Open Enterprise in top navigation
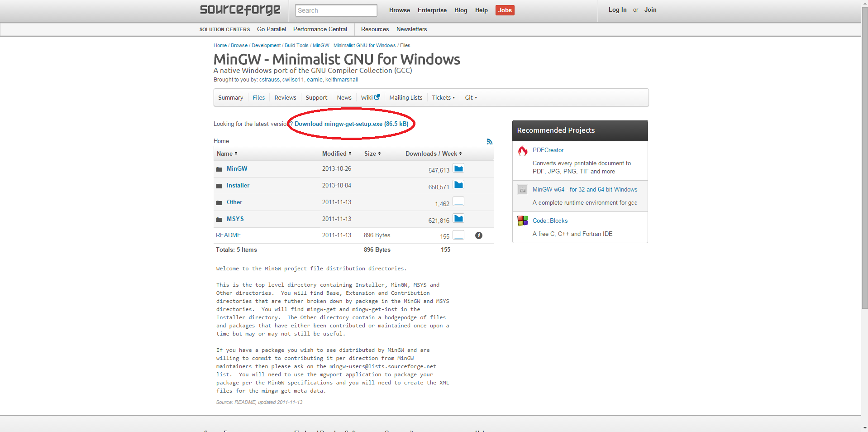The image size is (868, 432). pos(432,10)
